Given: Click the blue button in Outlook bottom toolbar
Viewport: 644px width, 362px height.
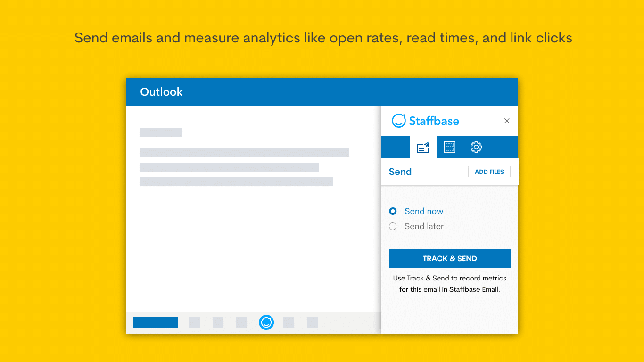Looking at the screenshot, I should 156,322.
